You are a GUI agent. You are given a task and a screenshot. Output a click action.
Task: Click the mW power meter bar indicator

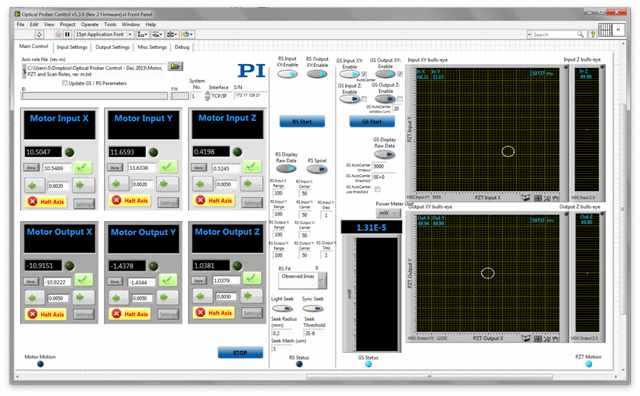click(376, 294)
